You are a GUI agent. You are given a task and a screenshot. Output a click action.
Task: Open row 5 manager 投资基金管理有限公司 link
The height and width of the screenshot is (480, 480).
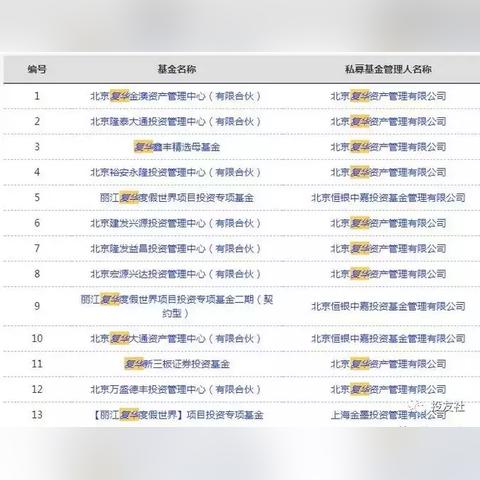[388, 198]
